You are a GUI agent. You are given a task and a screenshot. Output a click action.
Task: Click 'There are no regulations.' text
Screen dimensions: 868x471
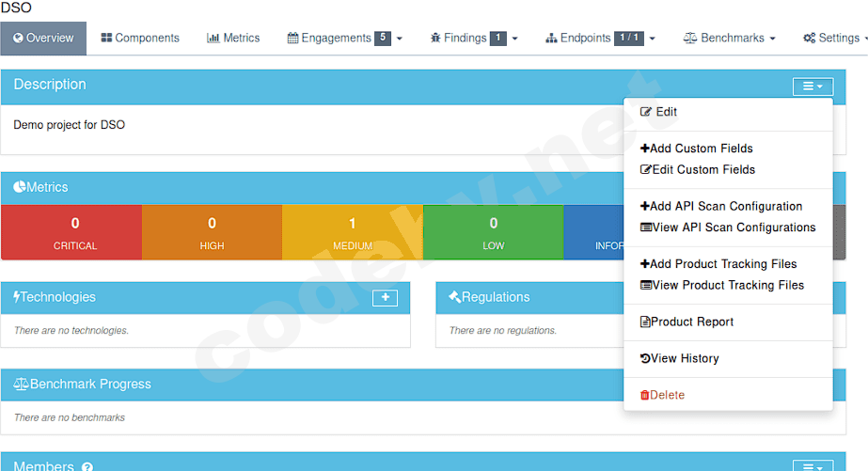(x=502, y=330)
